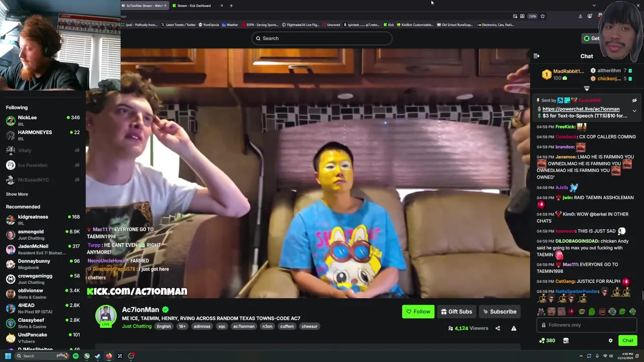Open Latest Tweets / Twitter bookmark
Image resolution: width=644 pixels, height=362 pixels.
point(179,25)
